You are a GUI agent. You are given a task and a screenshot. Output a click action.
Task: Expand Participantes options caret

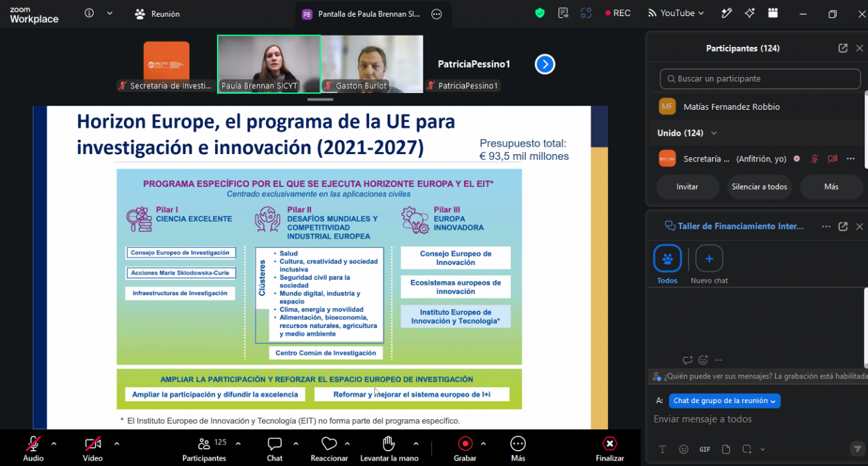pos(238,443)
